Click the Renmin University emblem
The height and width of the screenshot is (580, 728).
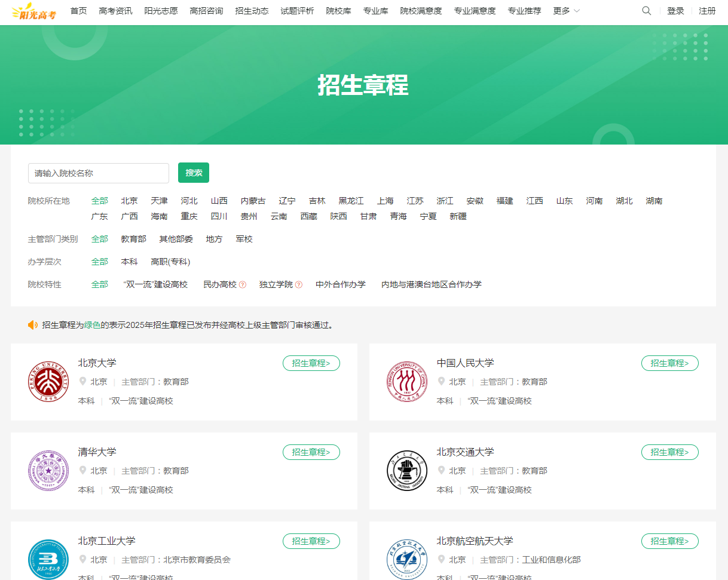(407, 382)
